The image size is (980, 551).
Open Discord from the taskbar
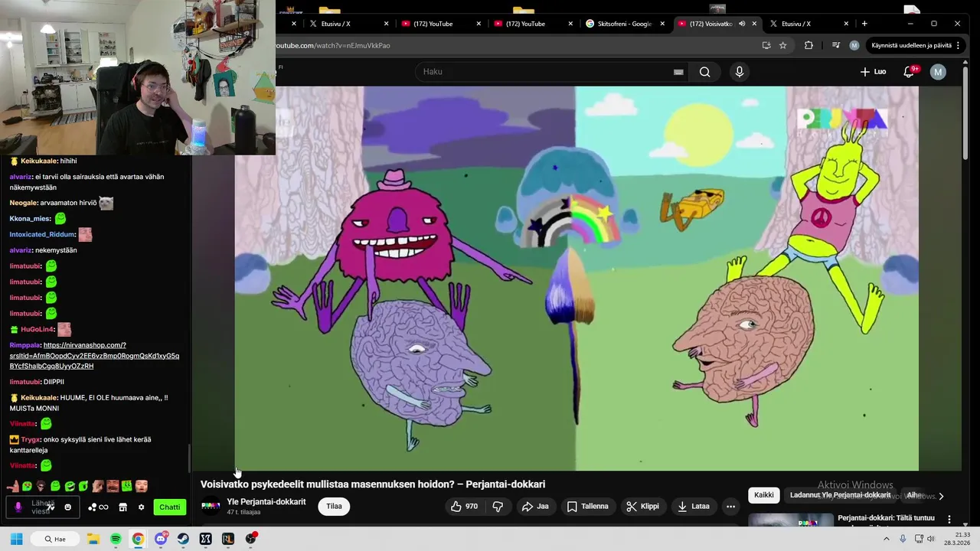point(161,539)
